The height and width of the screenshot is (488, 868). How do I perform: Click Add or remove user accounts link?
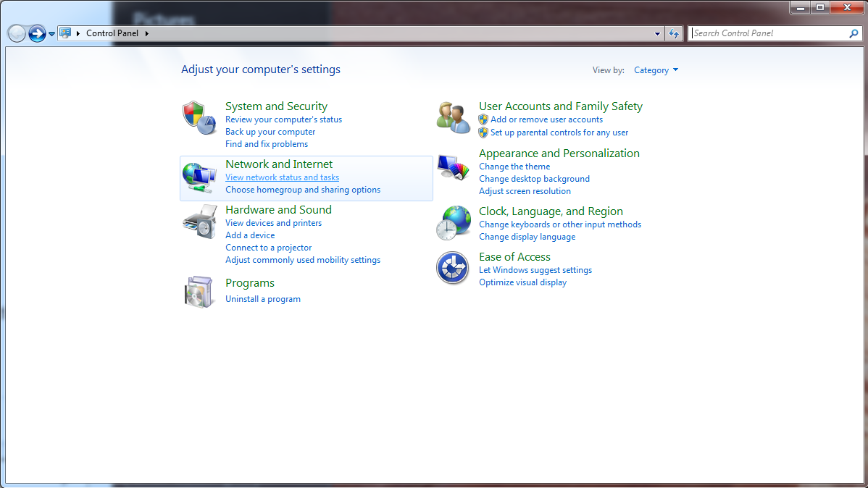coord(546,119)
